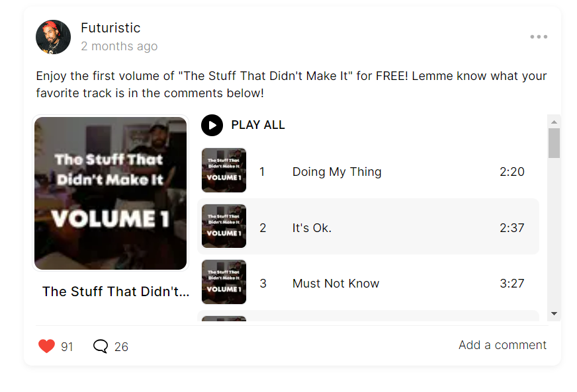Screen dimensions: 577x392
Task: Click the album title below the cover
Action: pos(116,292)
